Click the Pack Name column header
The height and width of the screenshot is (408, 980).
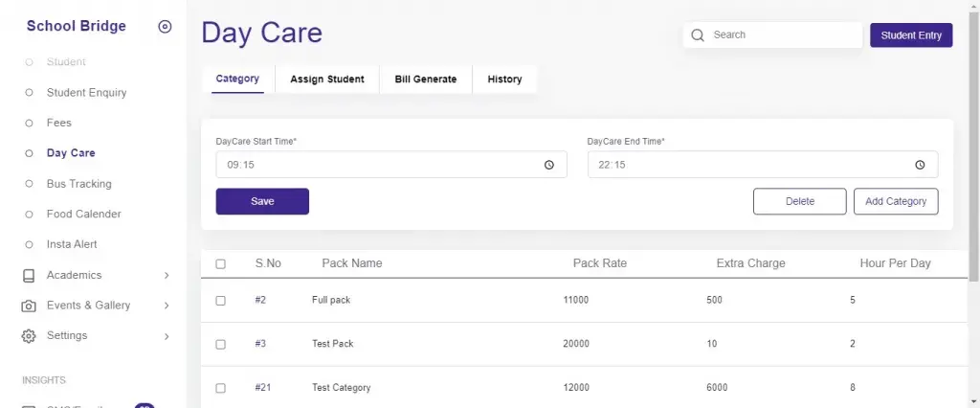point(352,263)
